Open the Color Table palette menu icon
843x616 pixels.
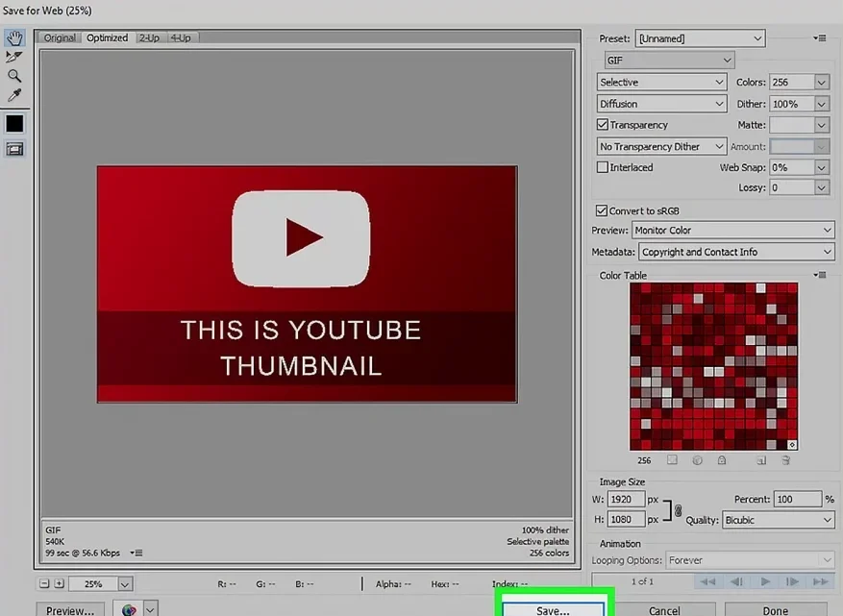click(820, 275)
